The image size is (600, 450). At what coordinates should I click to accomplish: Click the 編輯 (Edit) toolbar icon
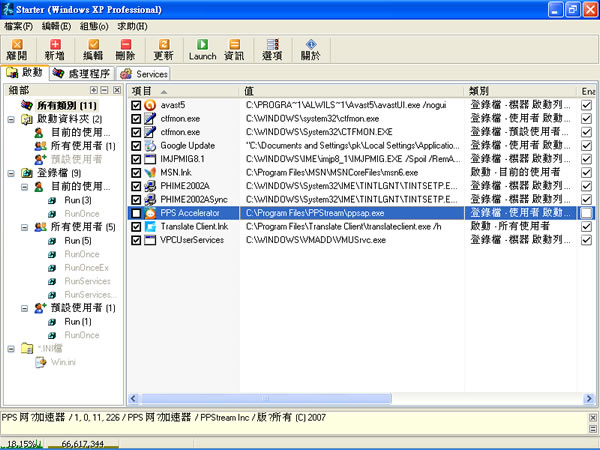(x=93, y=44)
